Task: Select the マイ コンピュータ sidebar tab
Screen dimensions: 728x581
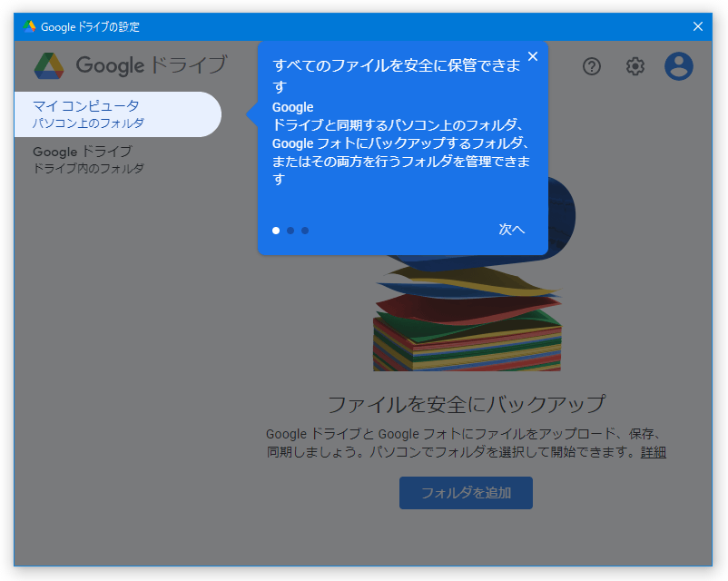Action: (x=118, y=114)
